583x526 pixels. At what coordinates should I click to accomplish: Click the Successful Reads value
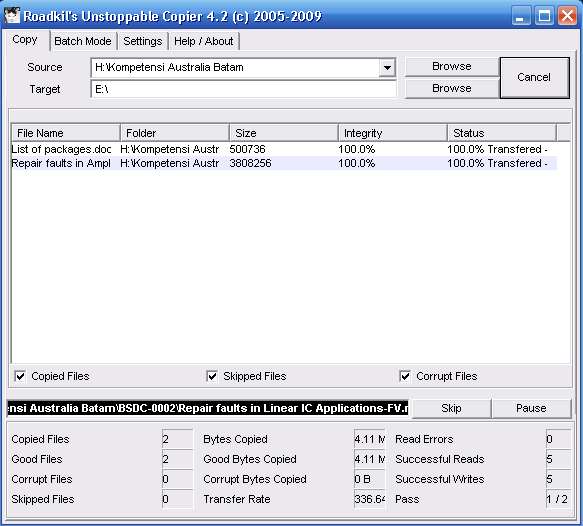pyautogui.click(x=558, y=459)
